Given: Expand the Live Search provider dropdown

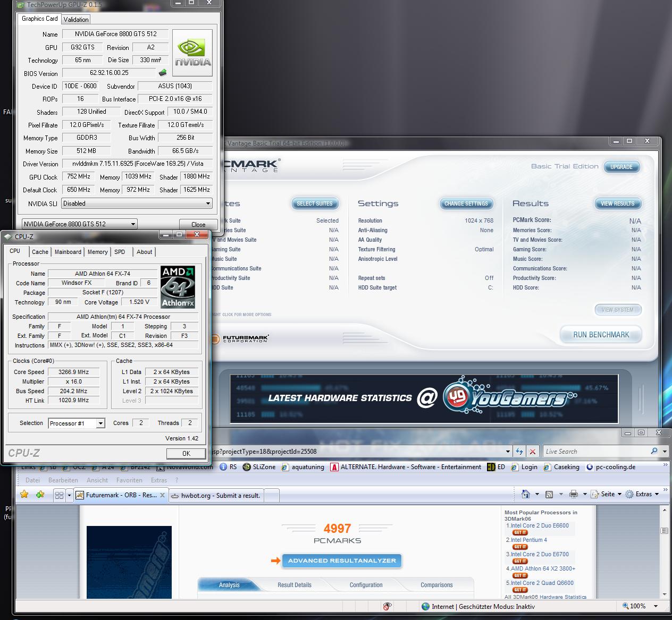Looking at the screenshot, I should 664,451.
